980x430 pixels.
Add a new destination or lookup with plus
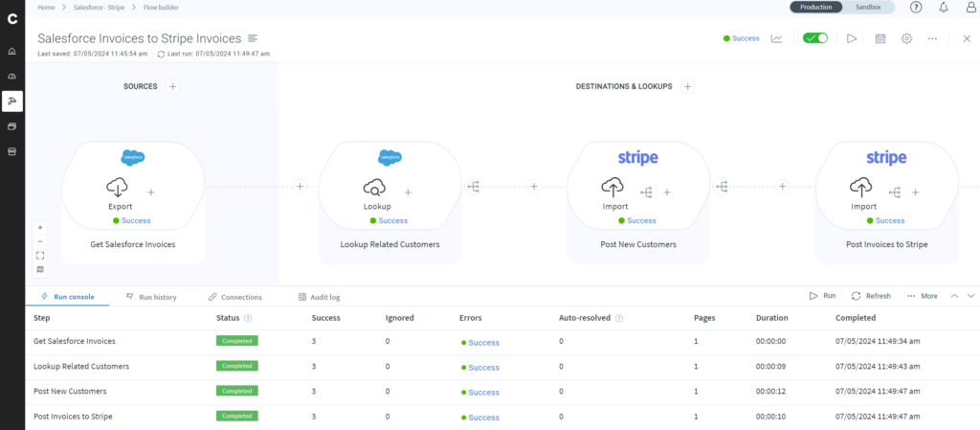pyautogui.click(x=688, y=86)
